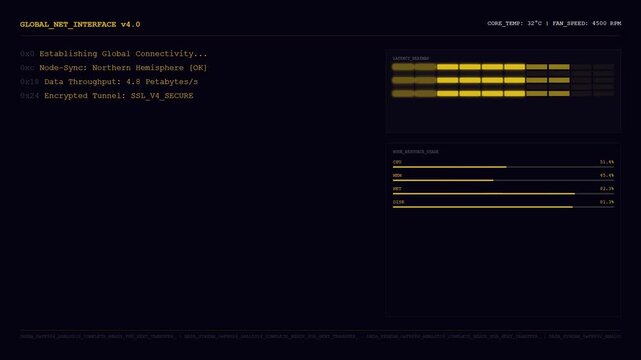Click the NET percentage value
The height and width of the screenshot is (360, 641).
click(x=607, y=189)
